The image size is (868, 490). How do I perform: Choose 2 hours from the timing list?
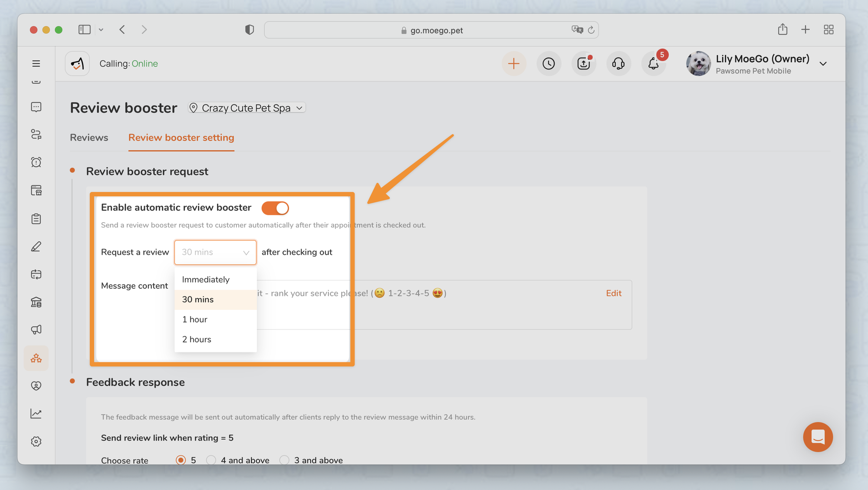pos(216,339)
